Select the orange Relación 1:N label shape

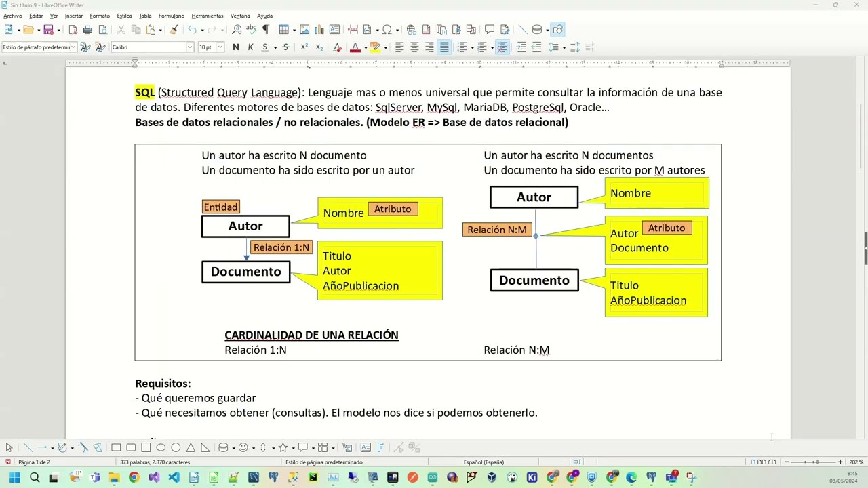(x=281, y=247)
